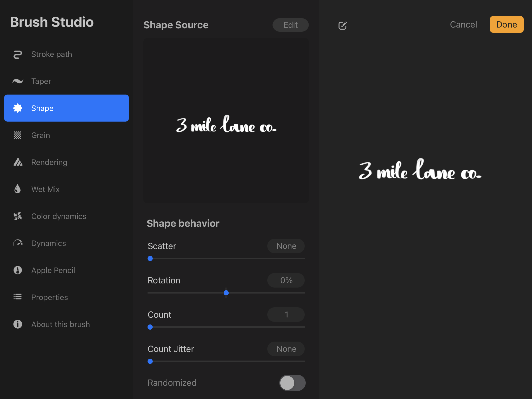
Task: Click the About this brush info icon
Action: click(x=18, y=324)
